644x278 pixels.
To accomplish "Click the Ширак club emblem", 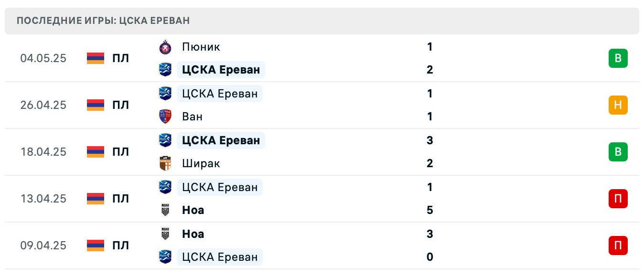I will coord(165,163).
